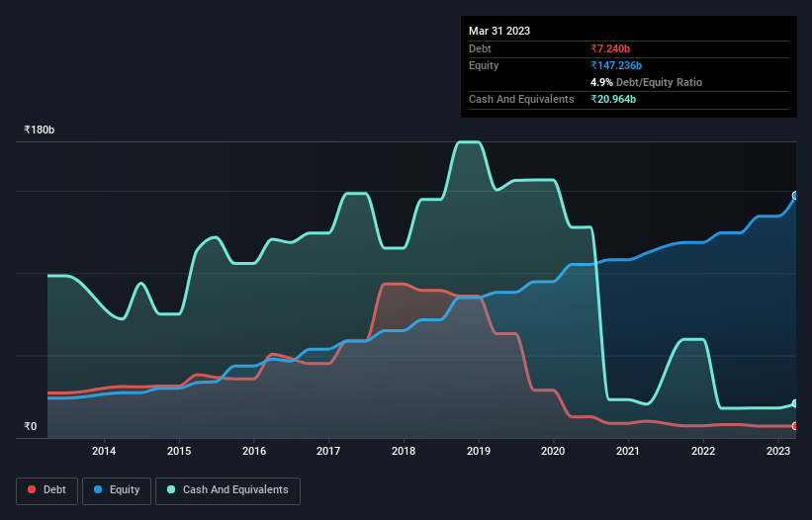812x520 pixels.
Task: Click the Debt row label in tooltip
Action: (x=480, y=48)
